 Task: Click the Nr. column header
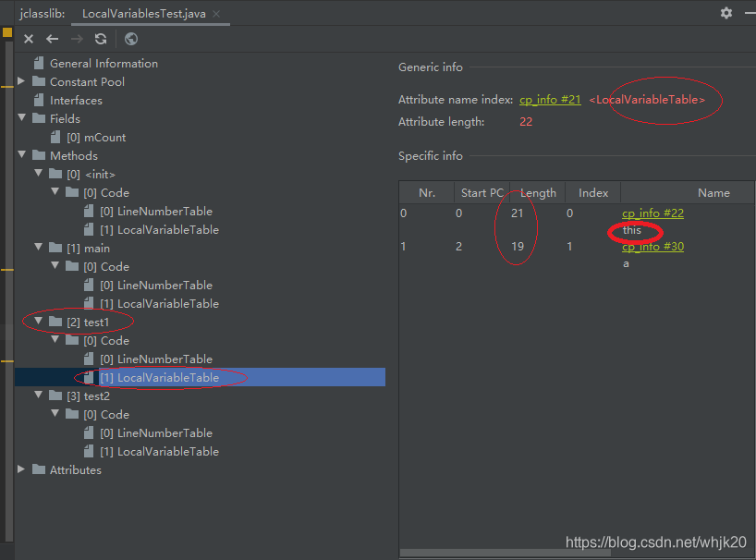[x=427, y=193]
